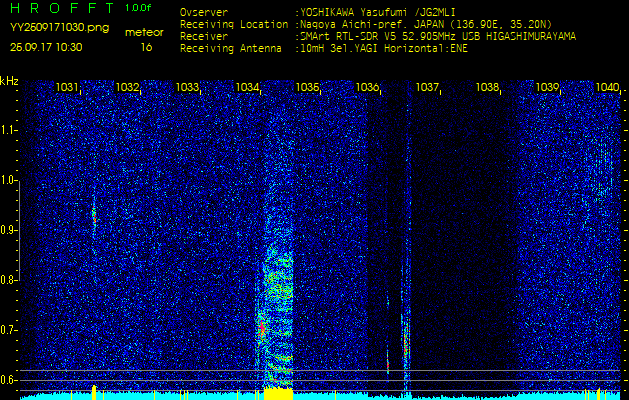629x400 pixels.
Task: Click the time marker 1032
Action: [127, 87]
